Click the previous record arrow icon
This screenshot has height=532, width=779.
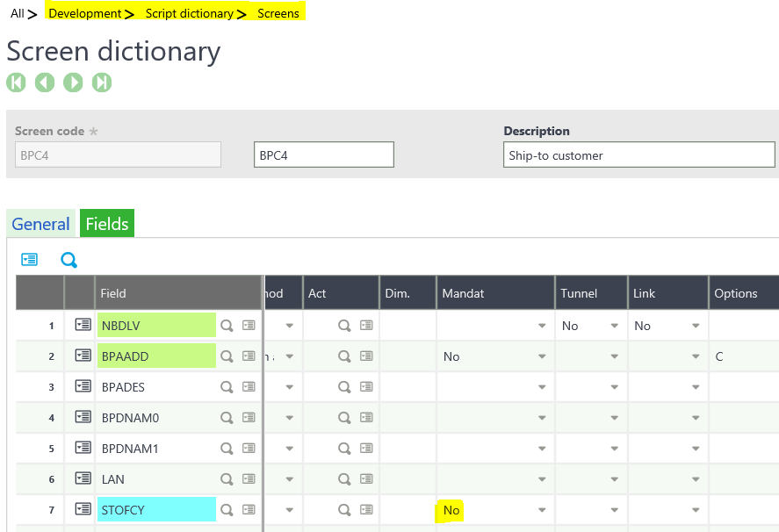click(x=45, y=83)
